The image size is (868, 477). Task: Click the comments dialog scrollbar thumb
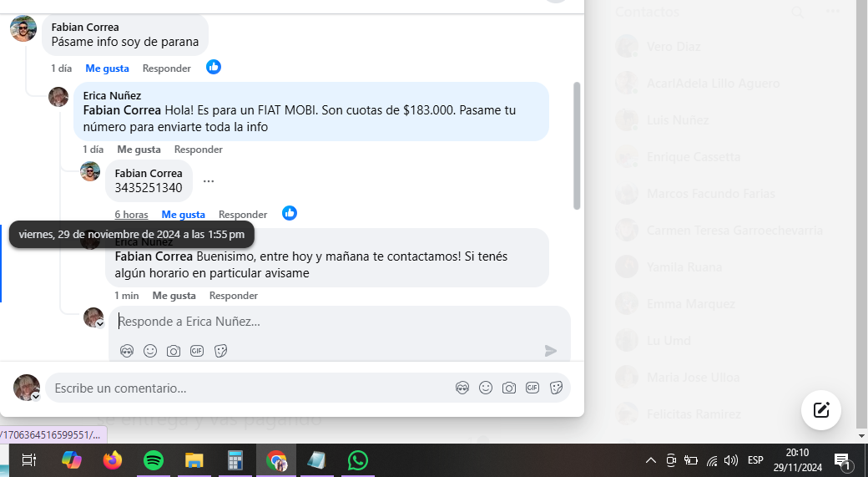click(x=576, y=145)
